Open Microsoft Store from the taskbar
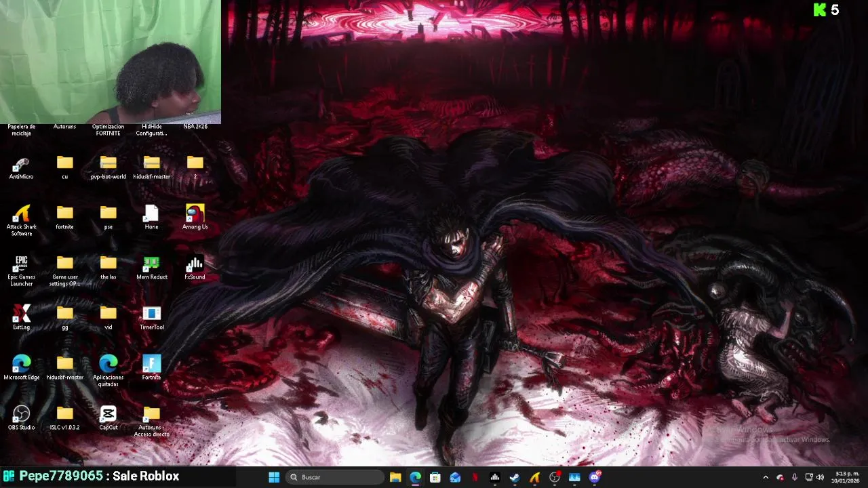Screen dimensions: 868x488 click(435, 477)
